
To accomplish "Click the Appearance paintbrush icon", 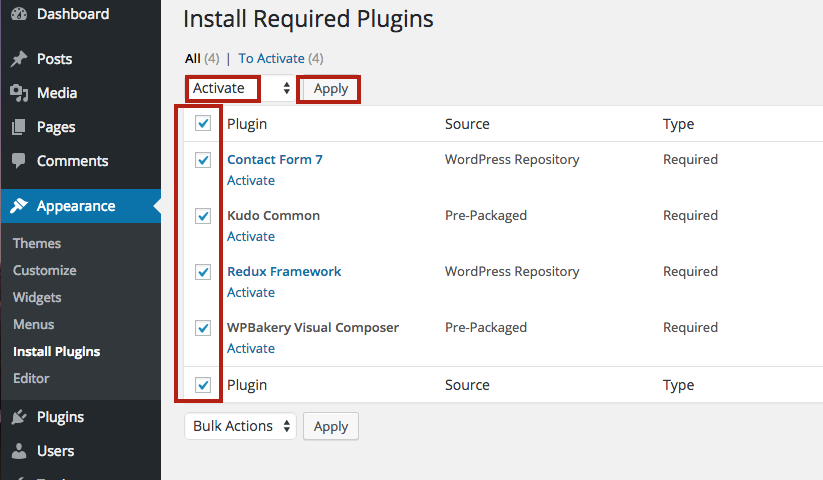I will 19,206.
